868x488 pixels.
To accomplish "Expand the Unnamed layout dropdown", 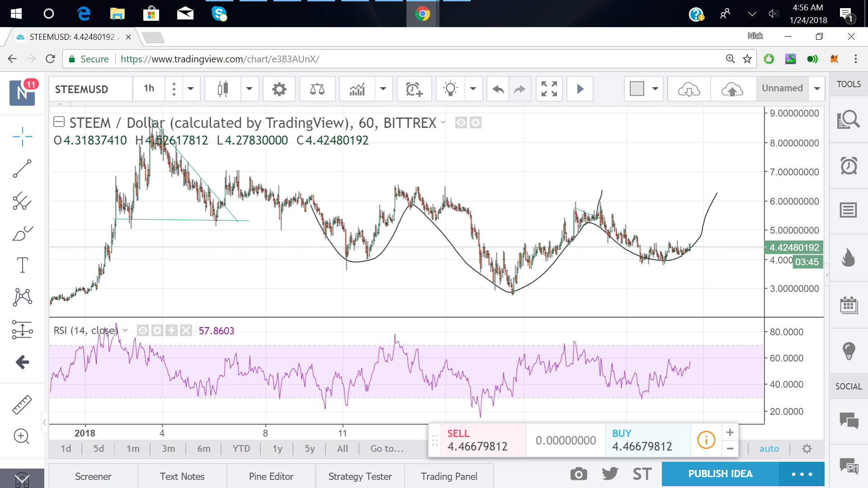I will (x=817, y=89).
